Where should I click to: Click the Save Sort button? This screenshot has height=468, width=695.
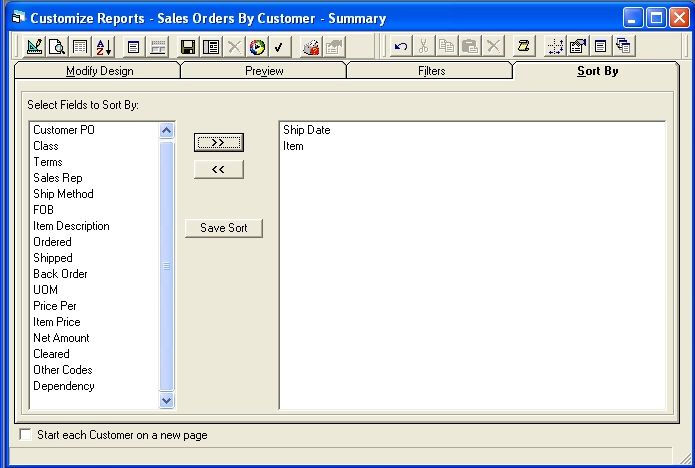click(224, 228)
